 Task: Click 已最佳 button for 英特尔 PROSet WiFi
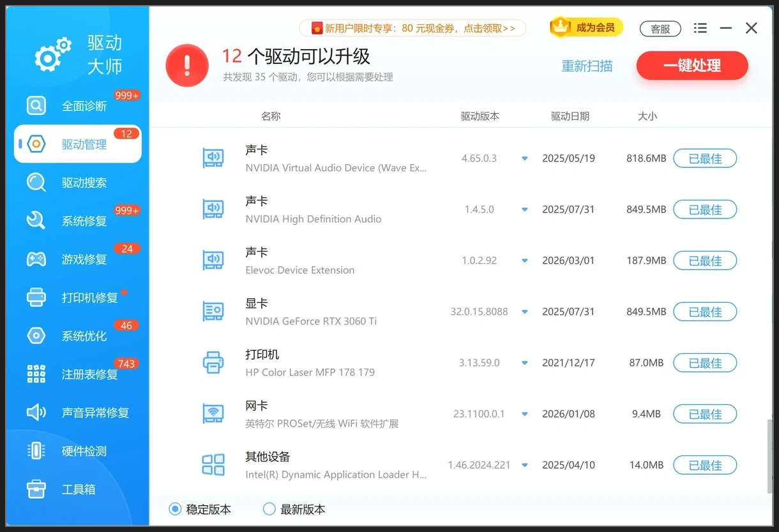tap(705, 414)
